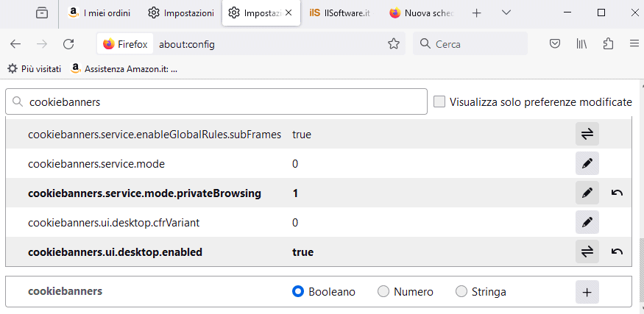Click the cookiebanners preference search field
Screen dimensions: 644x314
(x=216, y=101)
